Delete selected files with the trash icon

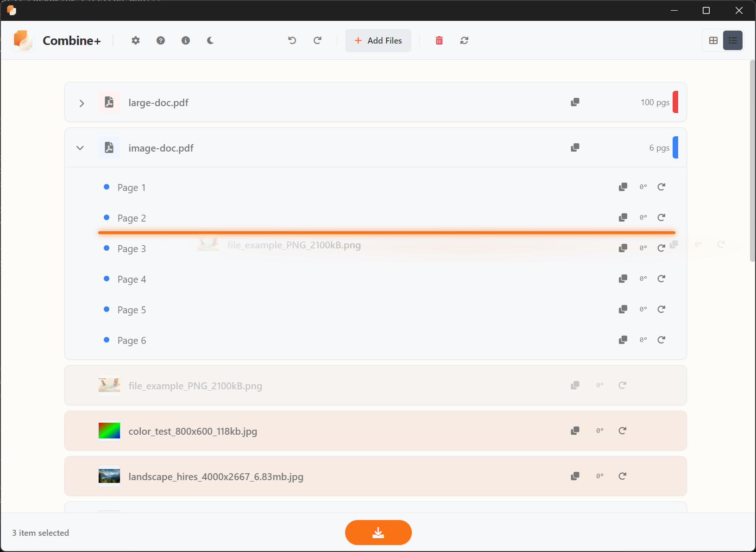tap(439, 40)
